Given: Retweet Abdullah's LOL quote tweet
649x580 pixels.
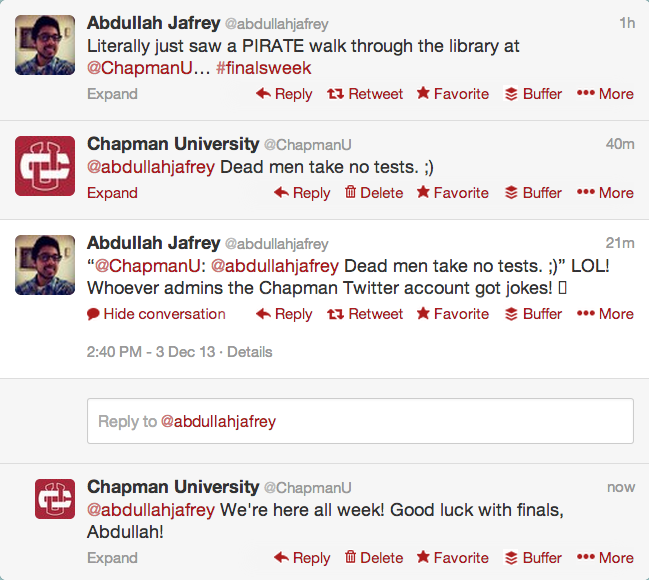Looking at the screenshot, I should click(x=365, y=314).
